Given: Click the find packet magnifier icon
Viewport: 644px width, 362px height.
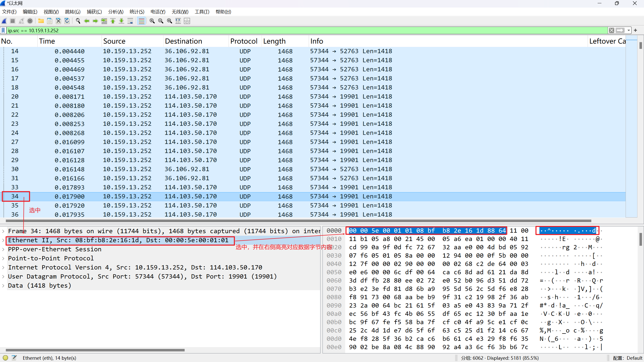Looking at the screenshot, I should point(78,21).
